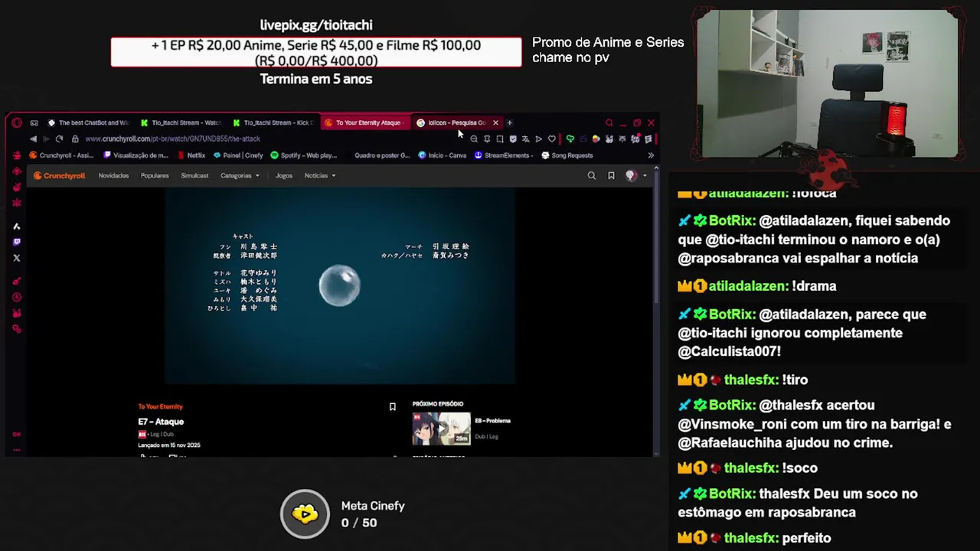
Task: Click the livepix.gg/tioitachi overlay text
Action: click(x=316, y=25)
